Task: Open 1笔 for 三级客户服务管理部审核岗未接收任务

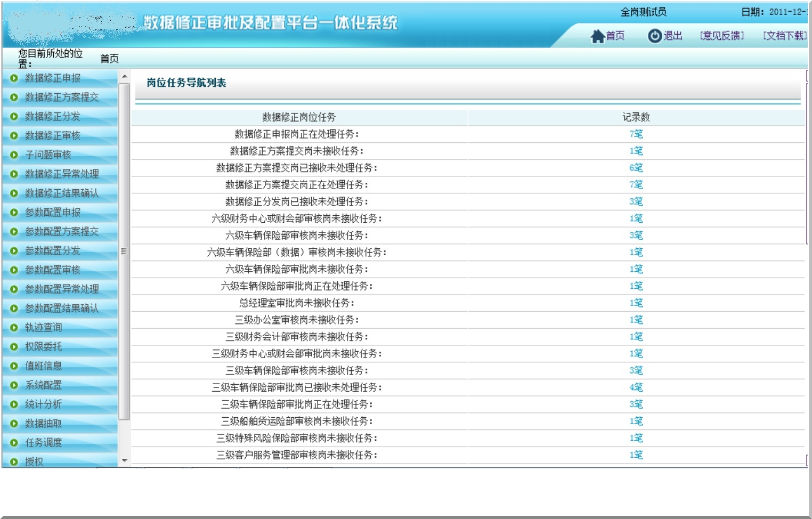Action: point(636,455)
